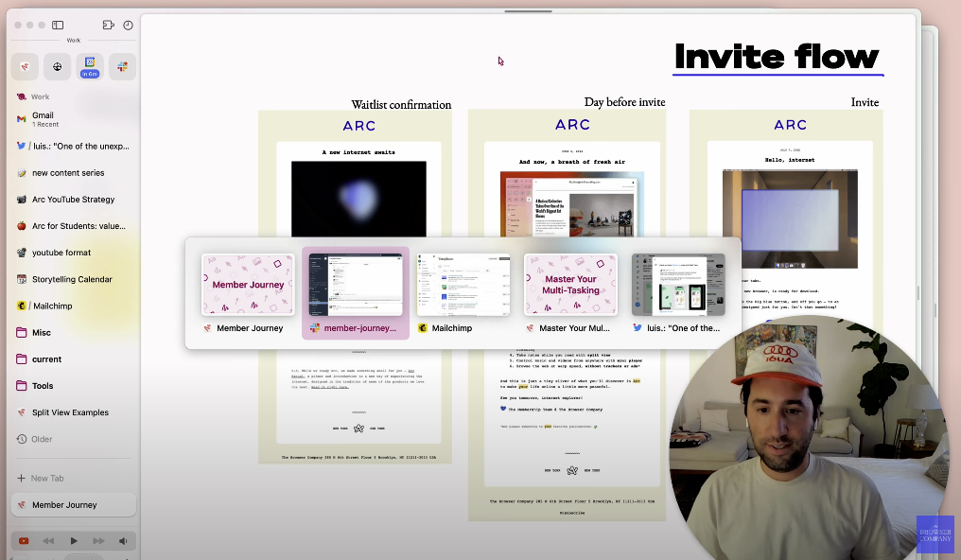Click the Gmail envelope icon in the sidebar
The height and width of the screenshot is (560, 961).
click(22, 119)
